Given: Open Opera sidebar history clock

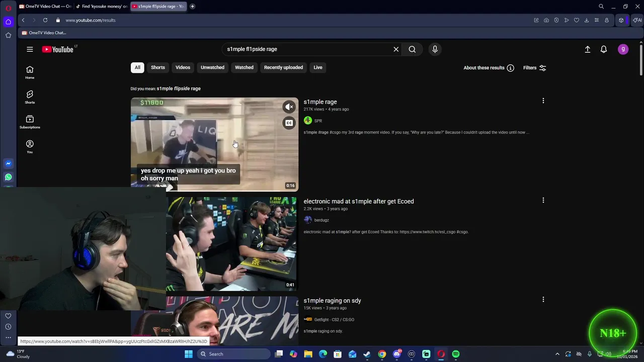Looking at the screenshot, I should 8,327.
